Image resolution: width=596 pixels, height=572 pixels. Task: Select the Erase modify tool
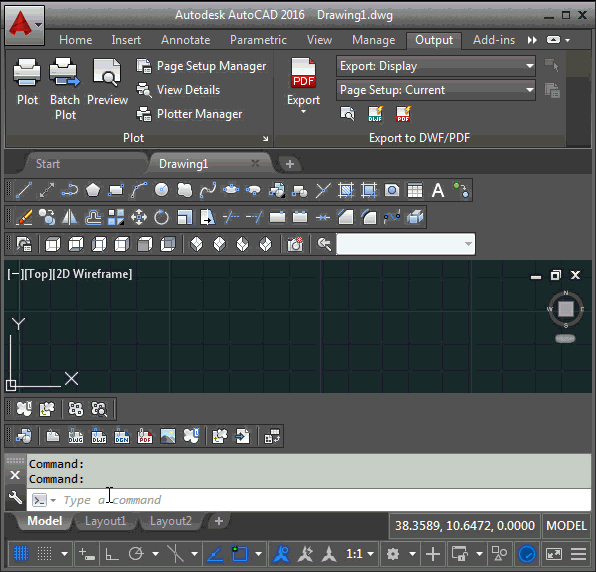tap(24, 217)
